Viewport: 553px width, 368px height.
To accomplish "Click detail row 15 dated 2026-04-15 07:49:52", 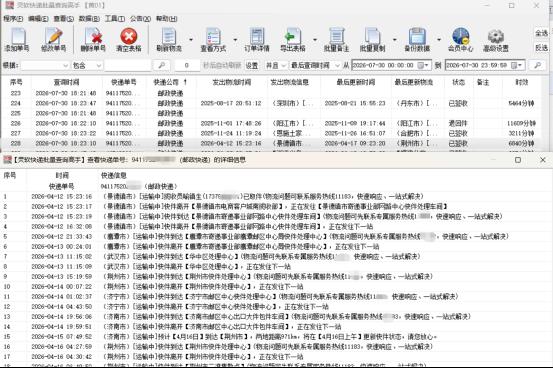I will pyautogui.click(x=275, y=337).
